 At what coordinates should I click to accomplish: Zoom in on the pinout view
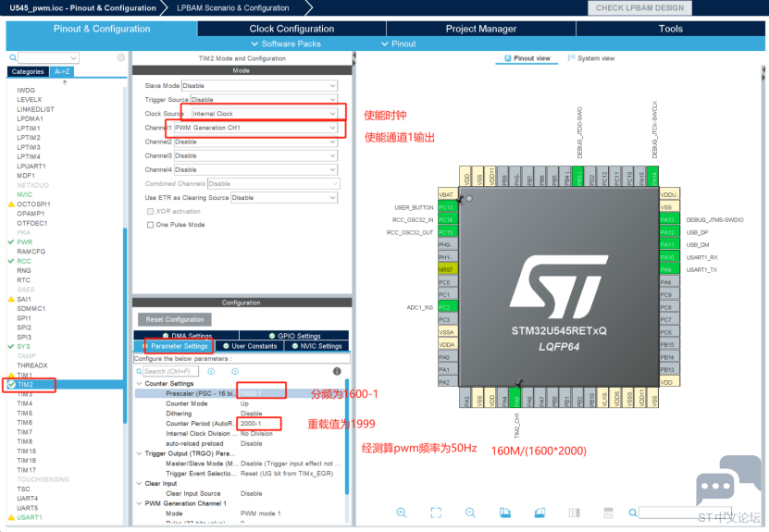tap(402, 513)
